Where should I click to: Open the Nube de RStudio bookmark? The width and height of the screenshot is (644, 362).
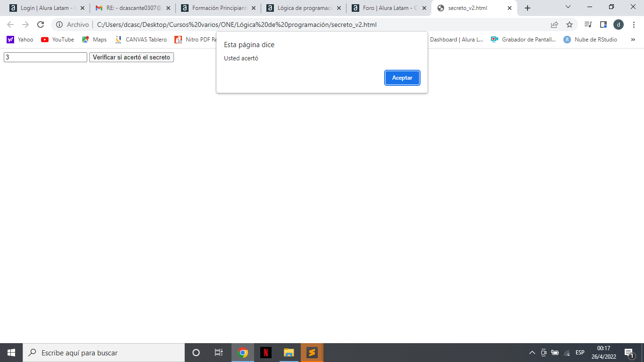tap(591, 40)
